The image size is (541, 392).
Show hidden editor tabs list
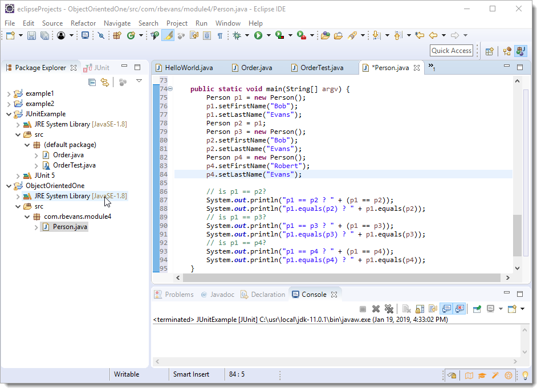tap(432, 67)
